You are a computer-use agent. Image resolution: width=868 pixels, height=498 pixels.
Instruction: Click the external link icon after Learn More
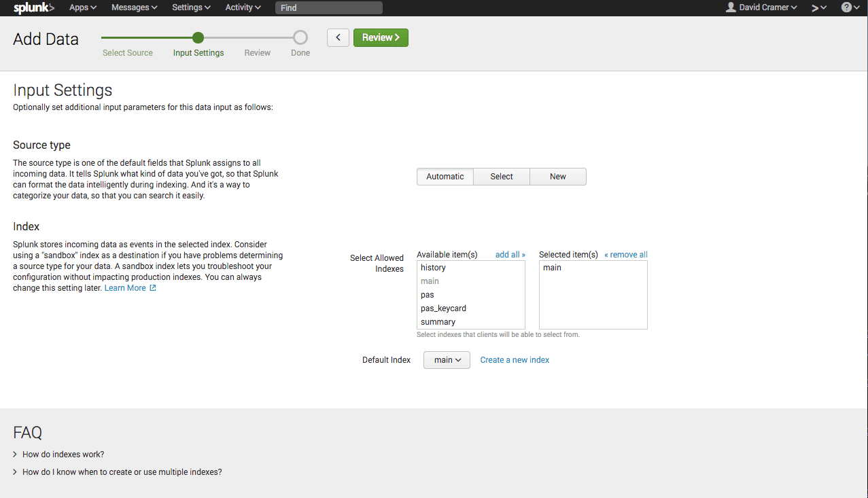coord(153,287)
